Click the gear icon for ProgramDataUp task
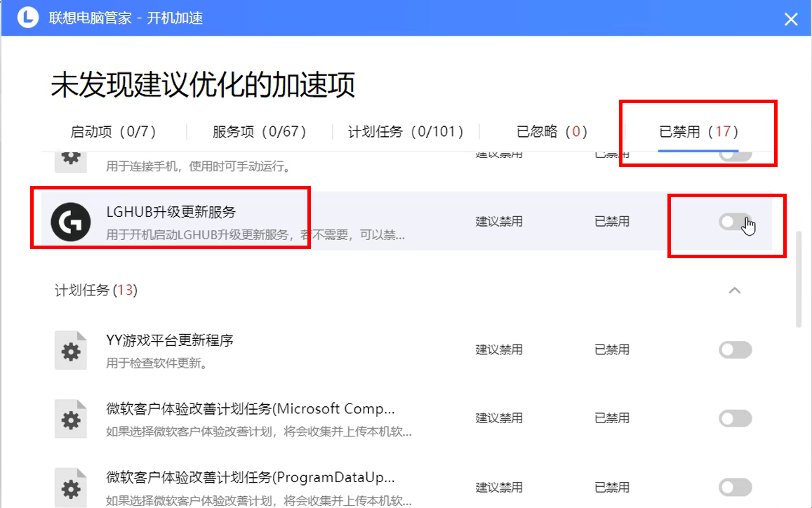Viewport: 812px width, 508px height. (x=70, y=486)
